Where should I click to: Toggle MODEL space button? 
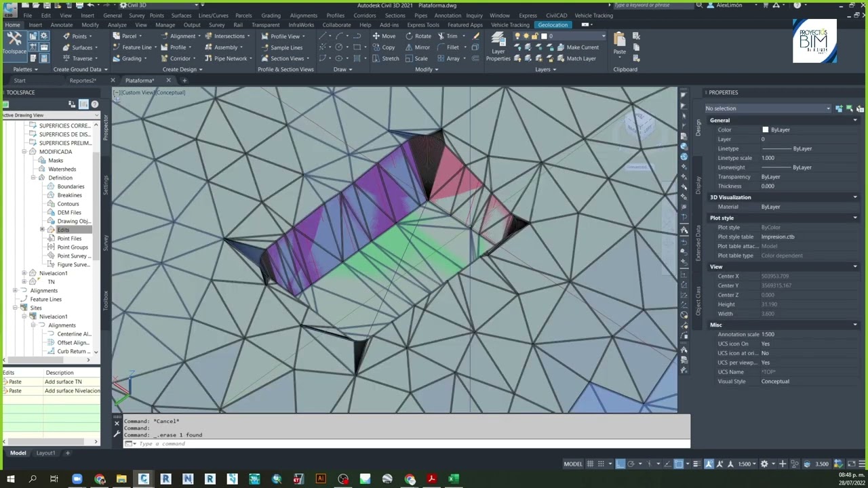573,464
